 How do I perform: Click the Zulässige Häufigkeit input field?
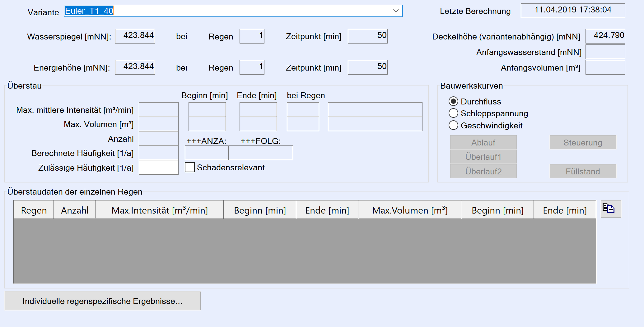(x=158, y=168)
